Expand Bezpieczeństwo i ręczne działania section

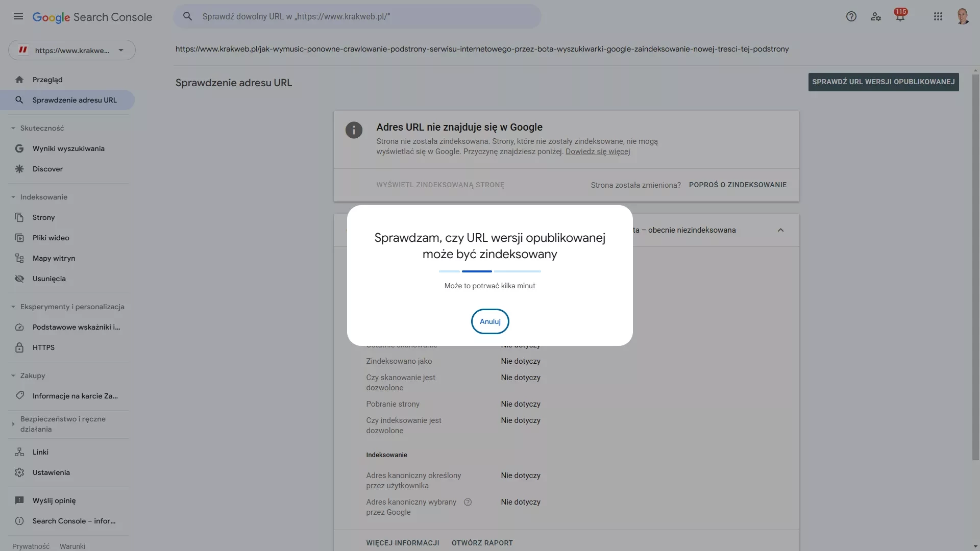[x=13, y=424]
